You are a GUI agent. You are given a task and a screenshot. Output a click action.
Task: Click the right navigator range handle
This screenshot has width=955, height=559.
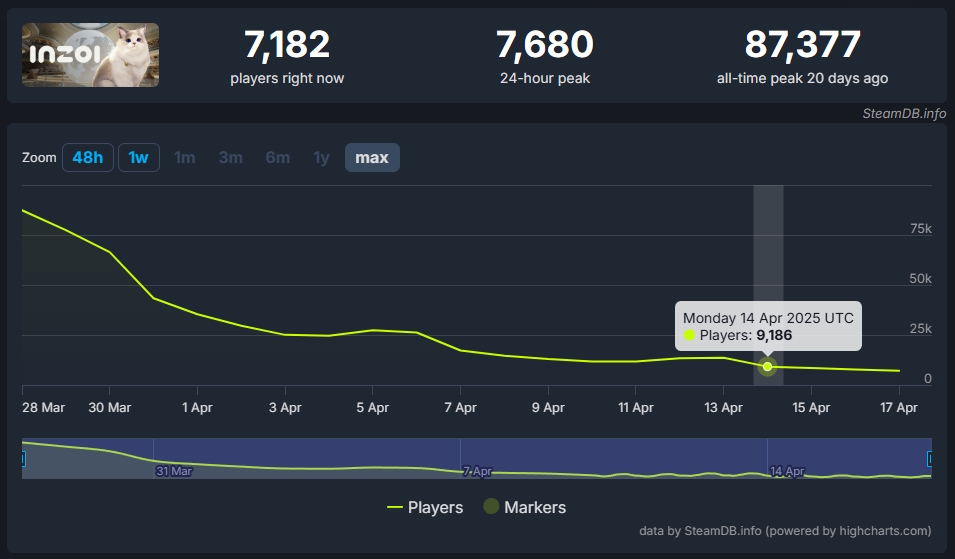(x=931, y=459)
